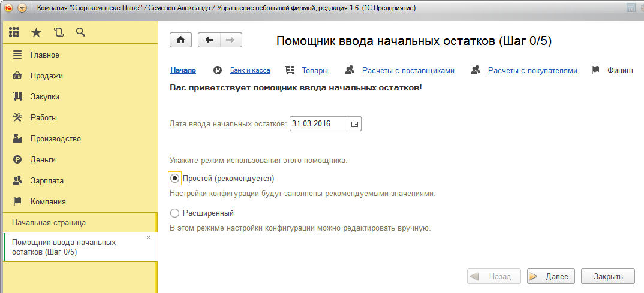Open the title bar main menu dropdown arrow
The height and width of the screenshot is (293, 644).
22,8
